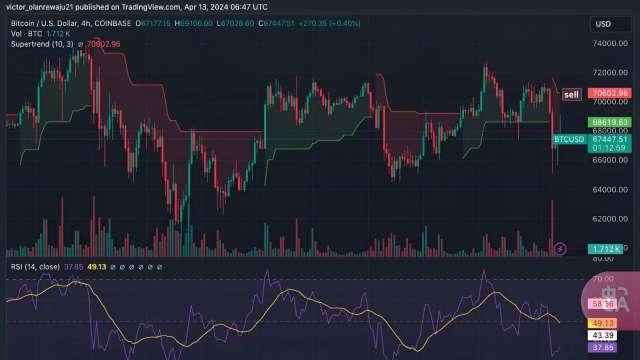Click the BTCUSD symbol label on price axis

pyautogui.click(x=569, y=140)
